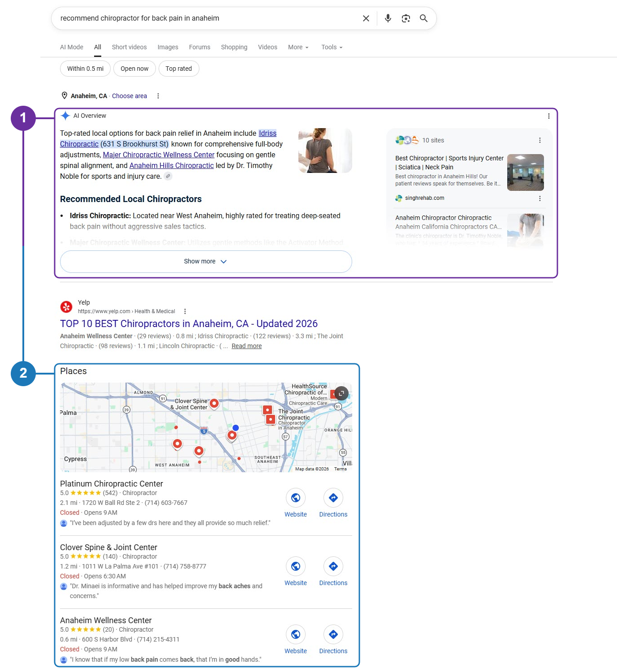The width and height of the screenshot is (617, 672).
Task: Expand the Places map to full view
Action: pyautogui.click(x=341, y=393)
